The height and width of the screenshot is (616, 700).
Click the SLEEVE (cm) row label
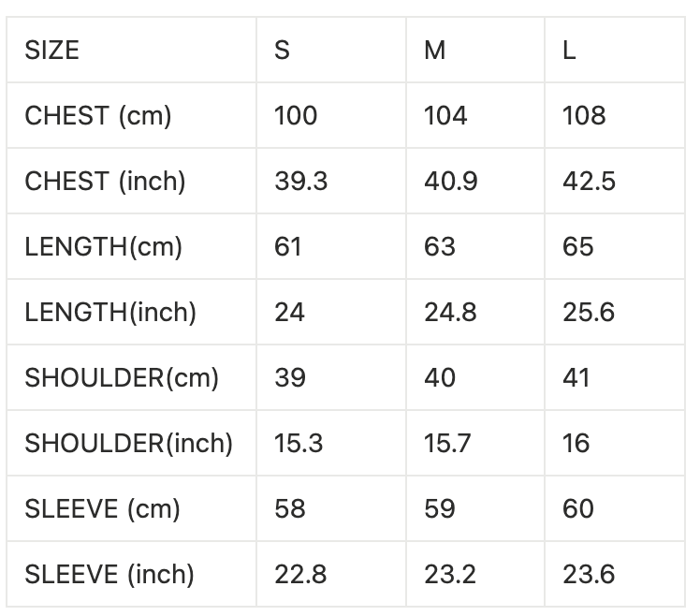pyautogui.click(x=102, y=508)
